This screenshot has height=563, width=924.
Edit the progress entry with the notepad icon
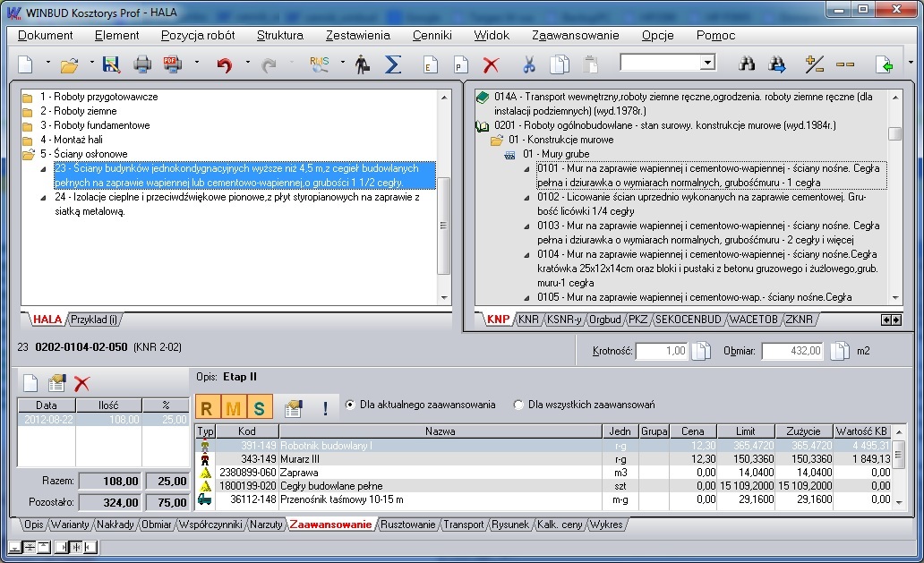coord(56,383)
